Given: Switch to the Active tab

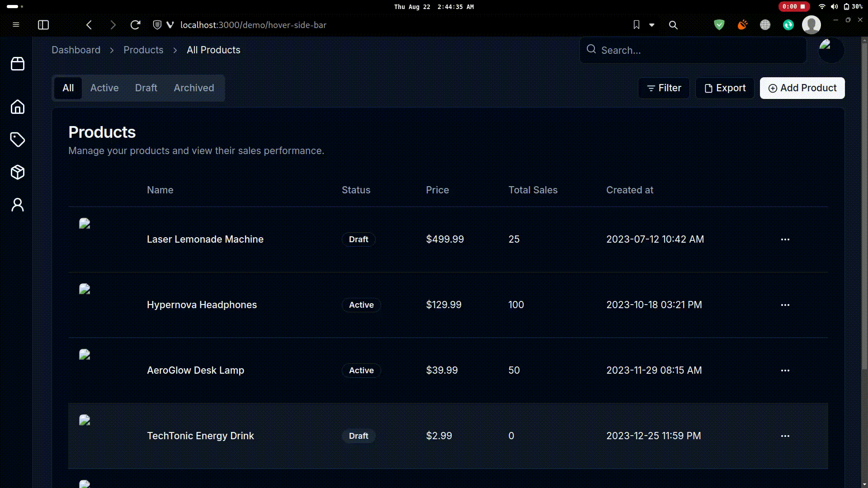Looking at the screenshot, I should click(x=104, y=88).
